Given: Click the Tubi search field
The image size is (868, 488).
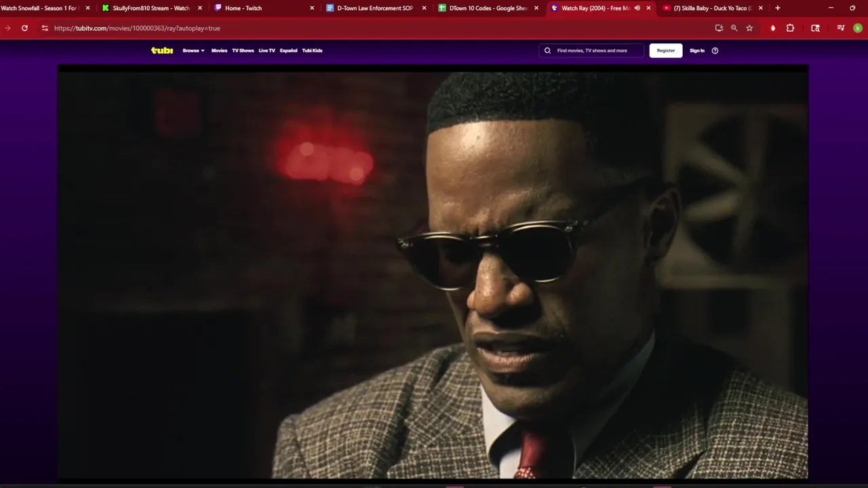Looking at the screenshot, I should point(591,50).
